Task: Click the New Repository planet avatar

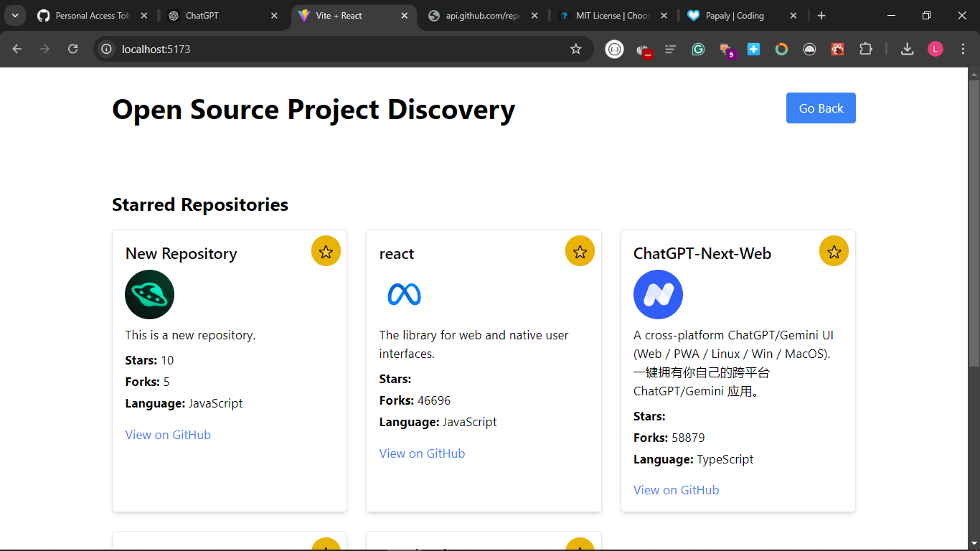Action: click(149, 294)
